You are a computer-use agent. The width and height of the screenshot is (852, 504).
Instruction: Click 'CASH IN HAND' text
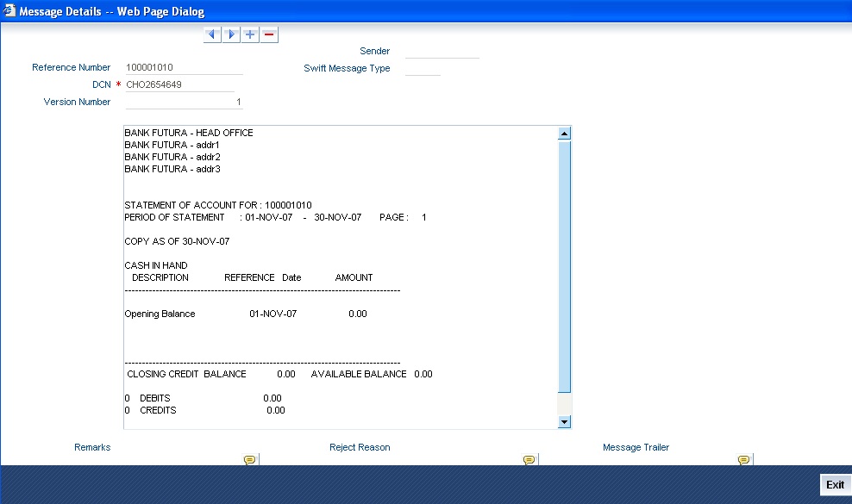156,265
